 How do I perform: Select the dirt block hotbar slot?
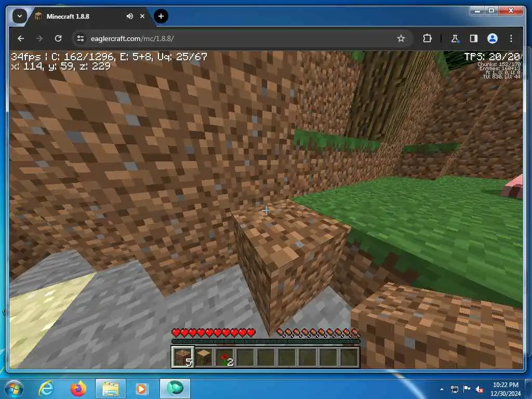click(183, 357)
